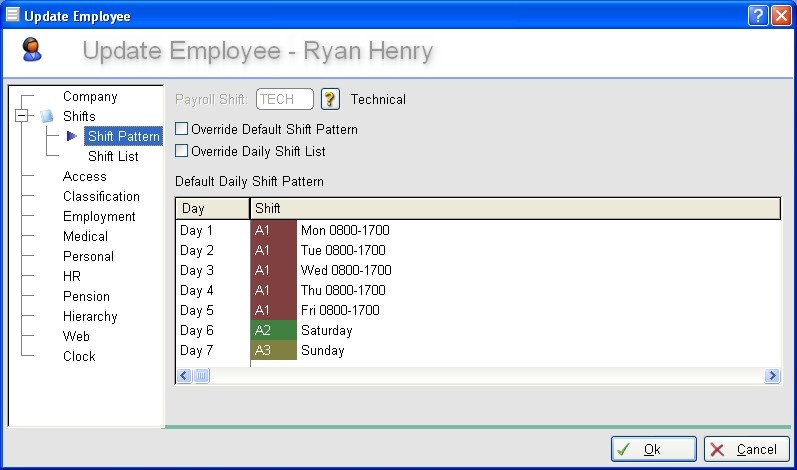Select the Day 2 cell
The height and width of the screenshot is (470, 797).
click(212, 250)
